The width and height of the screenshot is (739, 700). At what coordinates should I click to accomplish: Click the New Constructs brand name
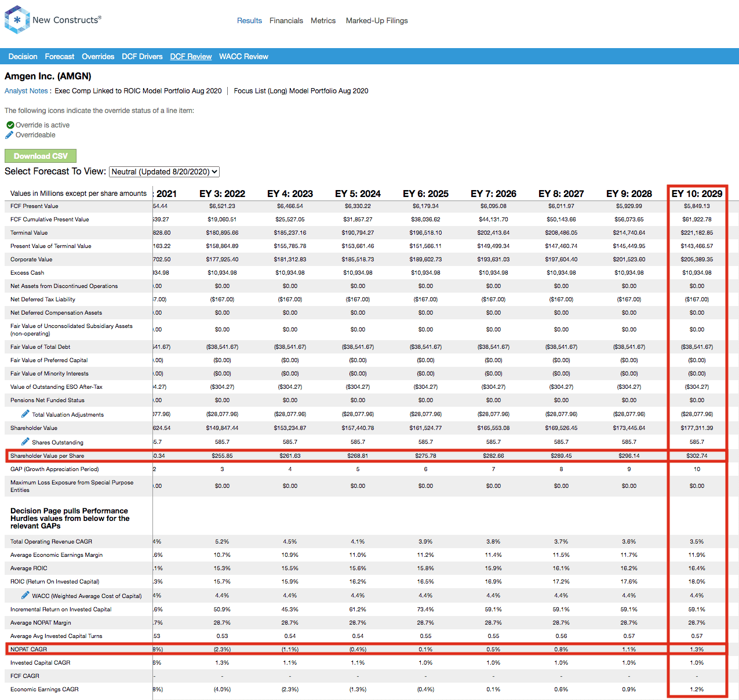(x=67, y=20)
